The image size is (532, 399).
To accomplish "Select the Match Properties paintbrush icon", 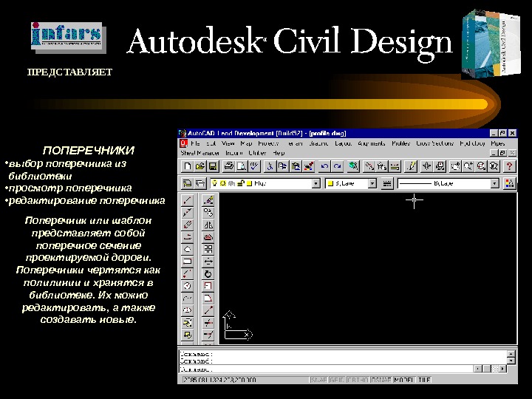I will coord(308,166).
